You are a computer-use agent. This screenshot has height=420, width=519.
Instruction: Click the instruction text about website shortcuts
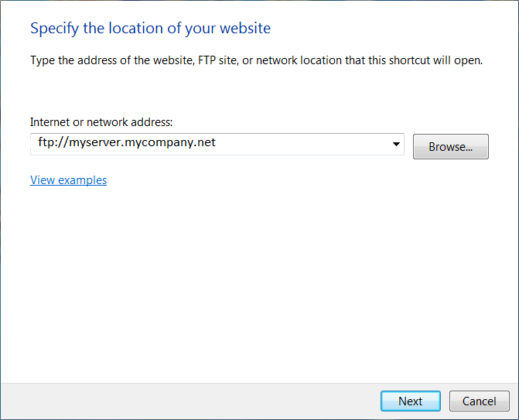[x=256, y=60]
